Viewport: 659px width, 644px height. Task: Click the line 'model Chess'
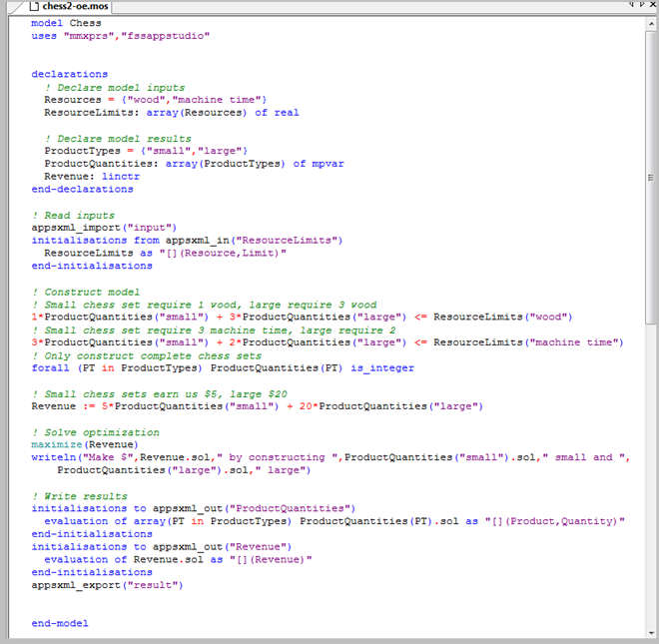point(66,23)
